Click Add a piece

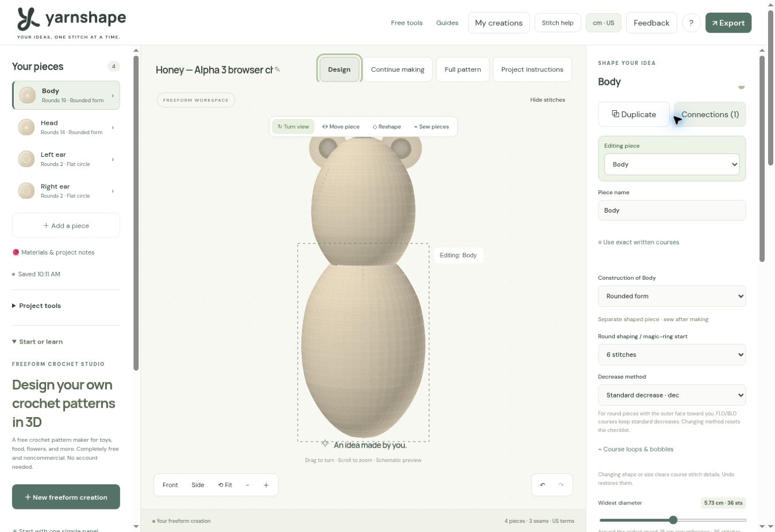[66, 226]
